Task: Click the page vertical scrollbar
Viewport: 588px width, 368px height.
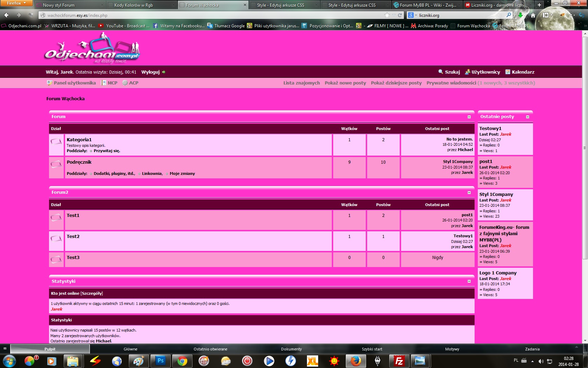Action: click(x=585, y=186)
